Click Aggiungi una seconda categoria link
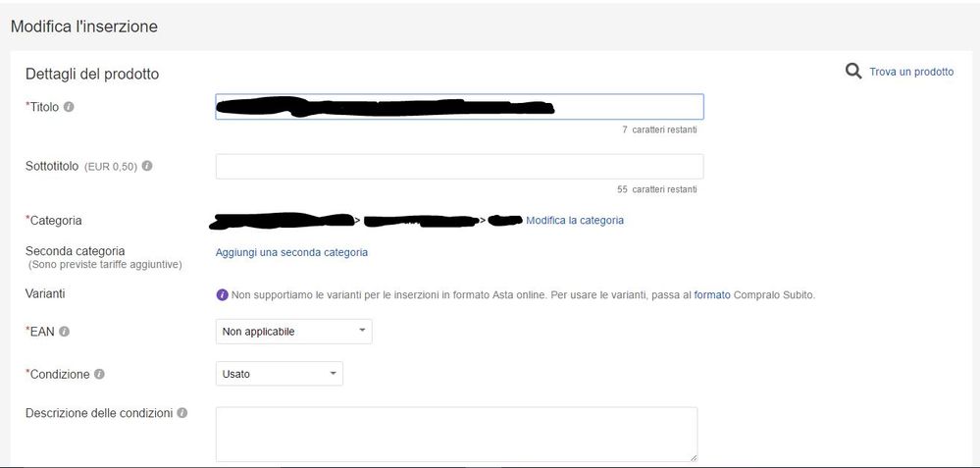980x468 pixels. coord(291,252)
